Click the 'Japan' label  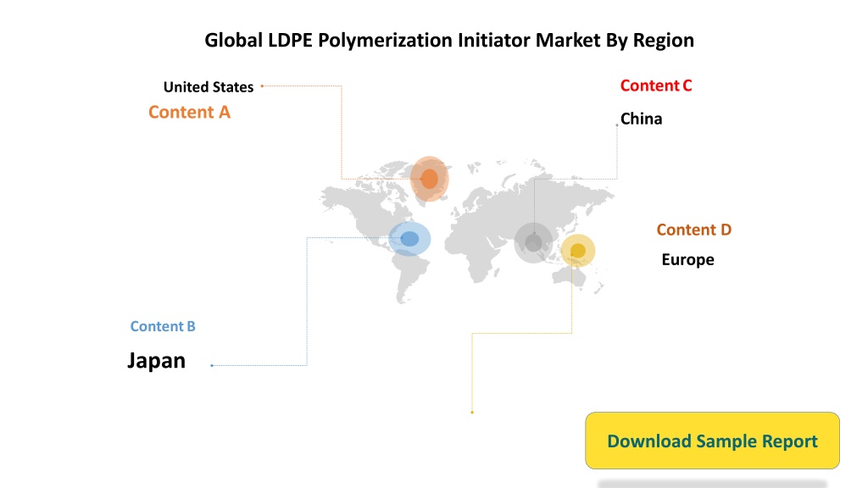coord(156,360)
